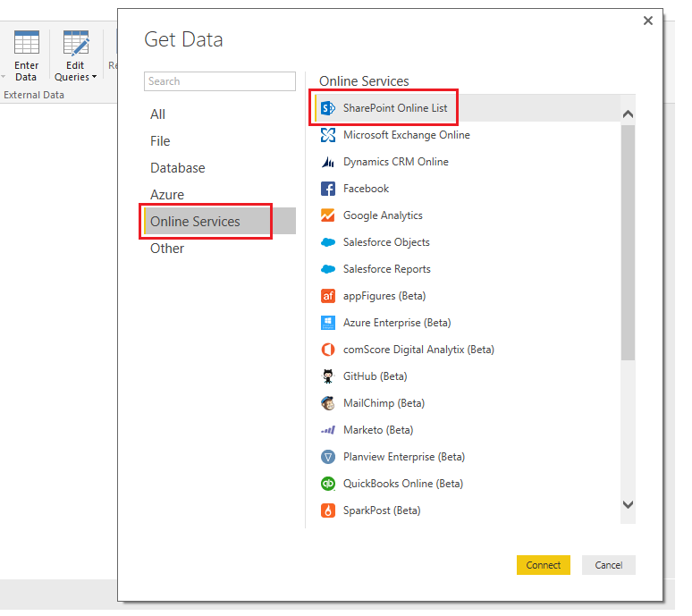
Task: Click the GitHub octocat icon
Action: (x=327, y=376)
